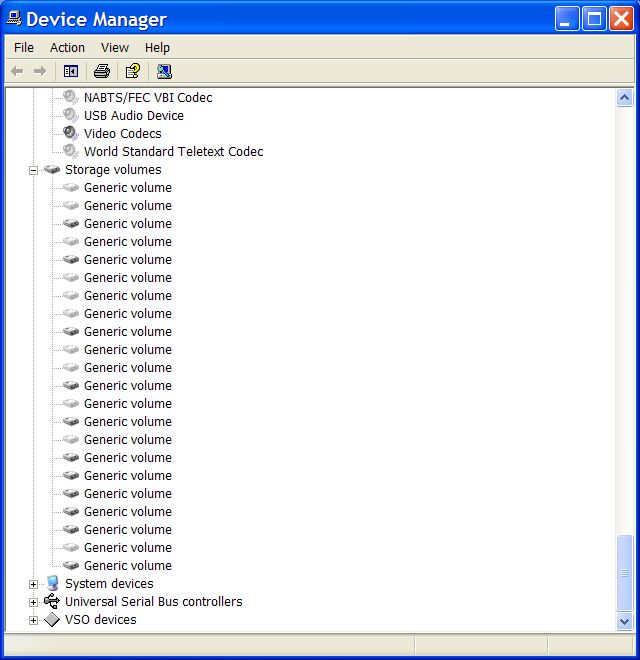Viewport: 640px width, 660px height.
Task: Open the Action menu
Action: 67,48
